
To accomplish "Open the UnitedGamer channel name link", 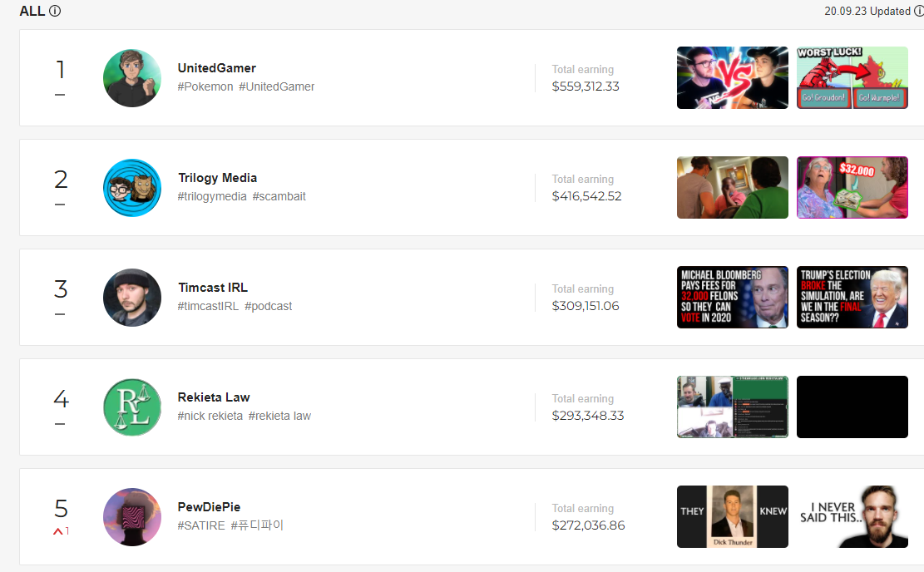I will pos(217,67).
